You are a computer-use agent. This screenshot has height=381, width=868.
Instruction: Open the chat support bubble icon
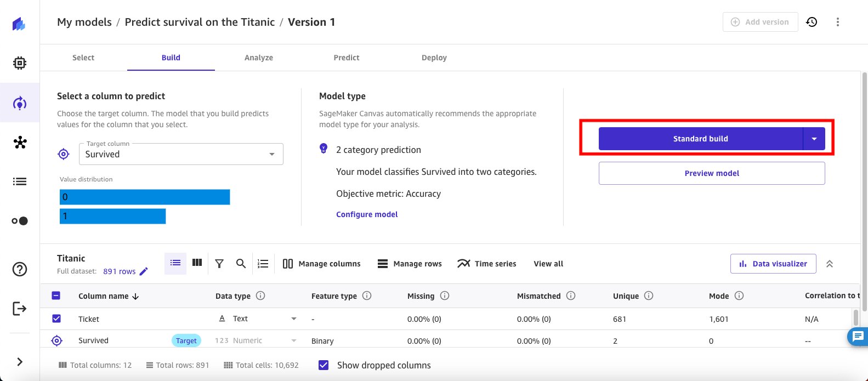858,336
